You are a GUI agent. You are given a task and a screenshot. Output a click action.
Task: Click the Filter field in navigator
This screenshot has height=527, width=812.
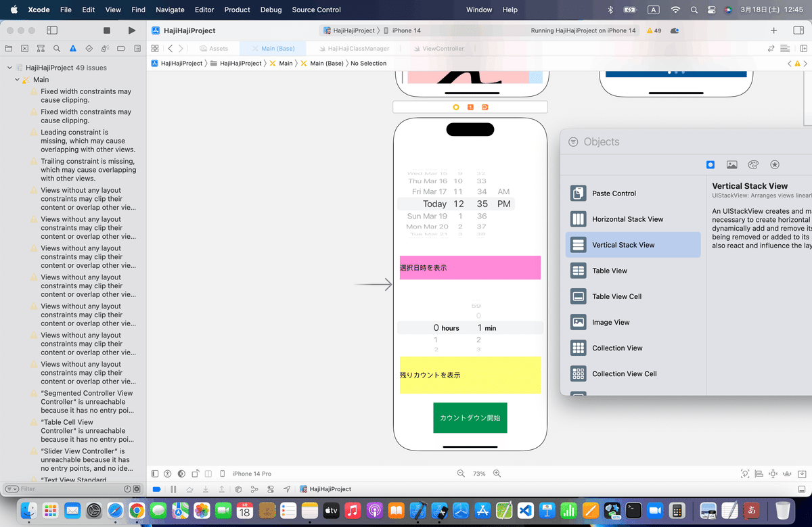coord(68,488)
